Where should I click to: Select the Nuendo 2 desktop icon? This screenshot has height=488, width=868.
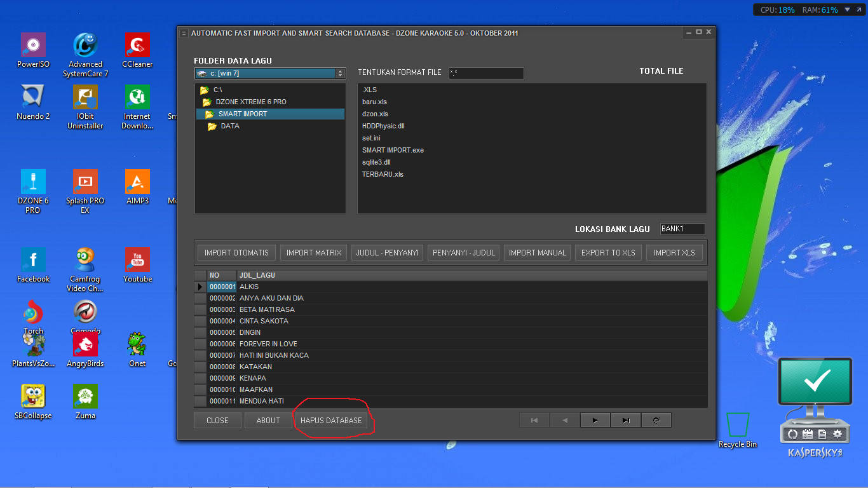pyautogui.click(x=33, y=102)
